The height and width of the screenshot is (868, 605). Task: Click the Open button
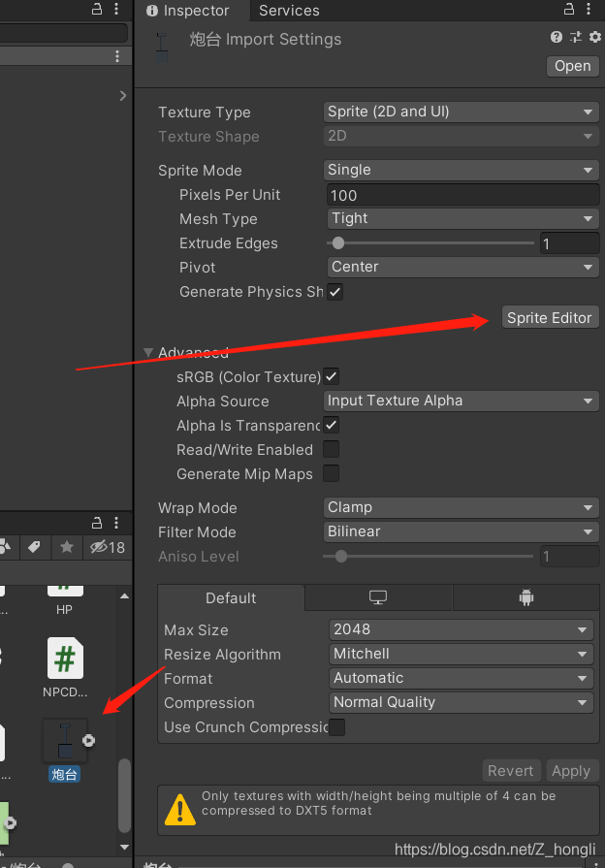[572, 66]
